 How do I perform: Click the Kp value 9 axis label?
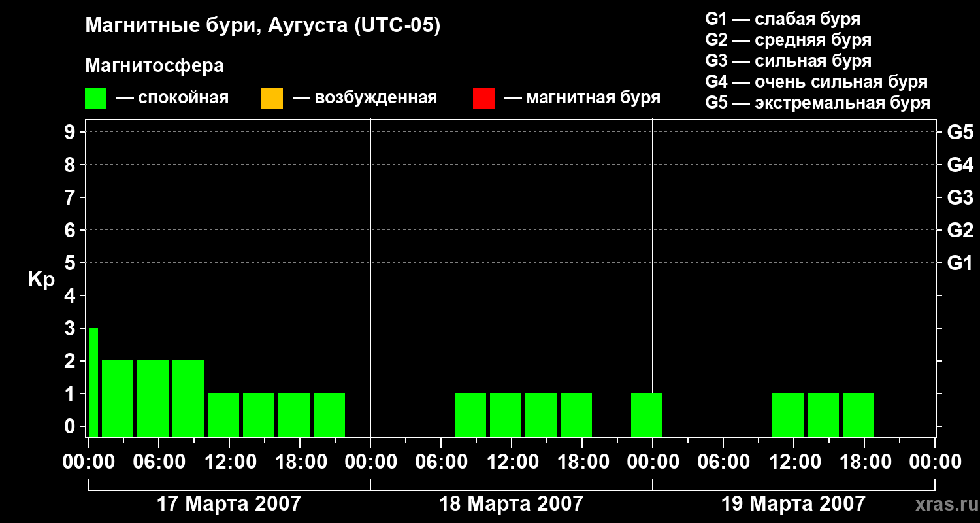tap(70, 133)
